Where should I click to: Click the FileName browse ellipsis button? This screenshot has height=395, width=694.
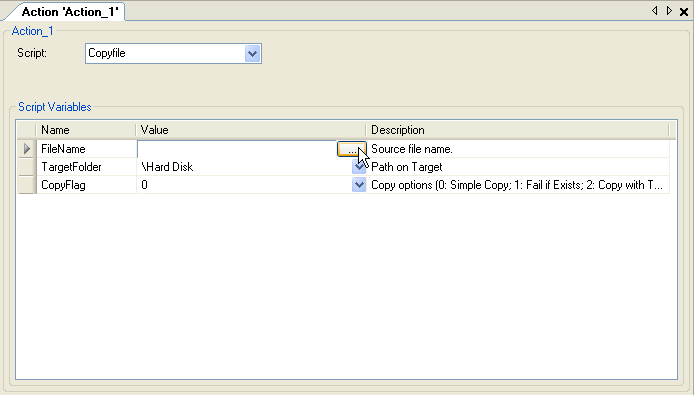pos(351,149)
